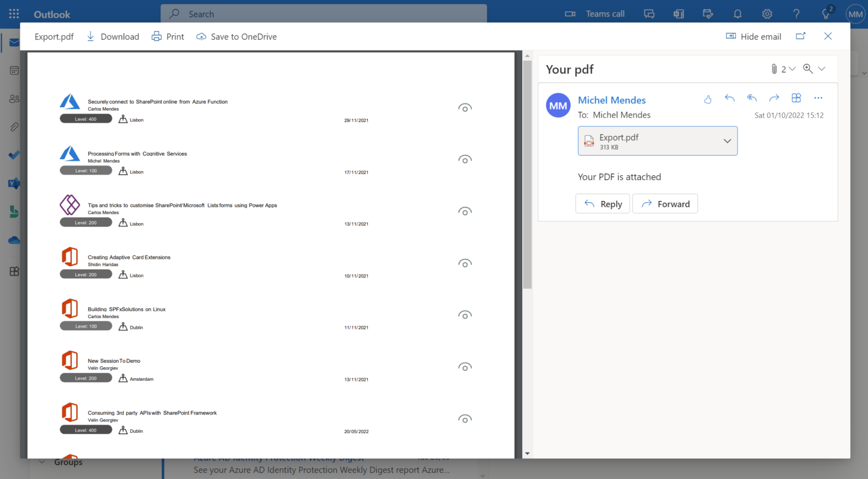868x479 pixels.
Task: Open Outlook Settings from the top bar
Action: click(x=767, y=14)
